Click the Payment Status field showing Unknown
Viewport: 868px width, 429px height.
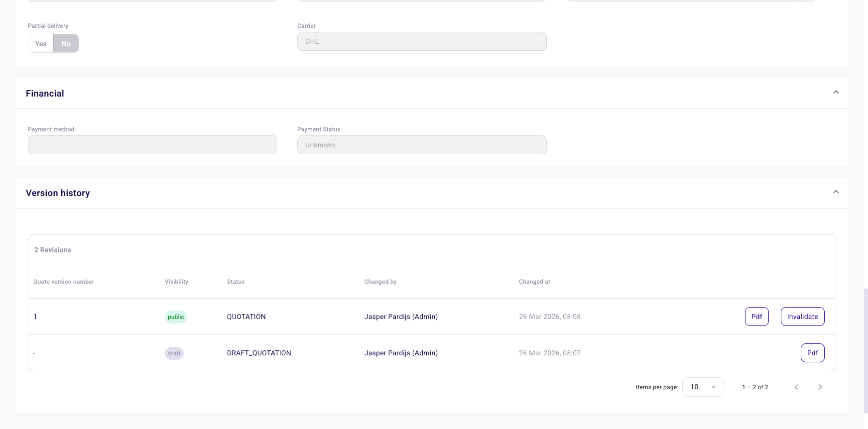421,145
